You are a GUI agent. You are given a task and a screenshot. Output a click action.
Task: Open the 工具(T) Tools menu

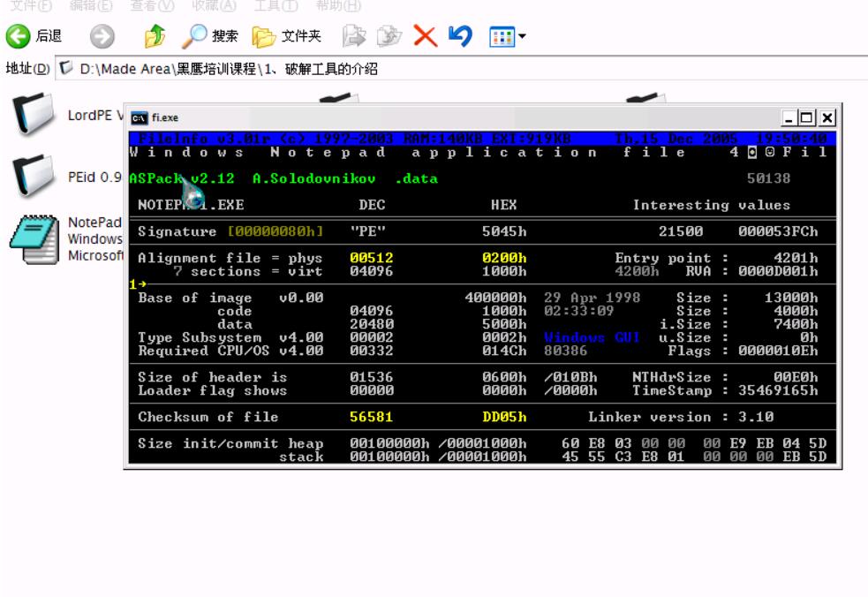pos(275,5)
